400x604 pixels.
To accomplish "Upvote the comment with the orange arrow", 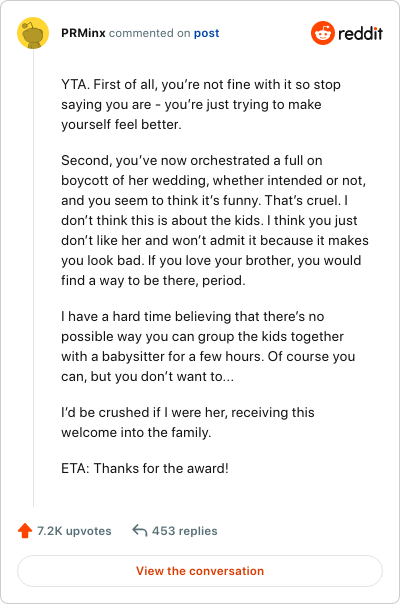I will tap(25, 531).
